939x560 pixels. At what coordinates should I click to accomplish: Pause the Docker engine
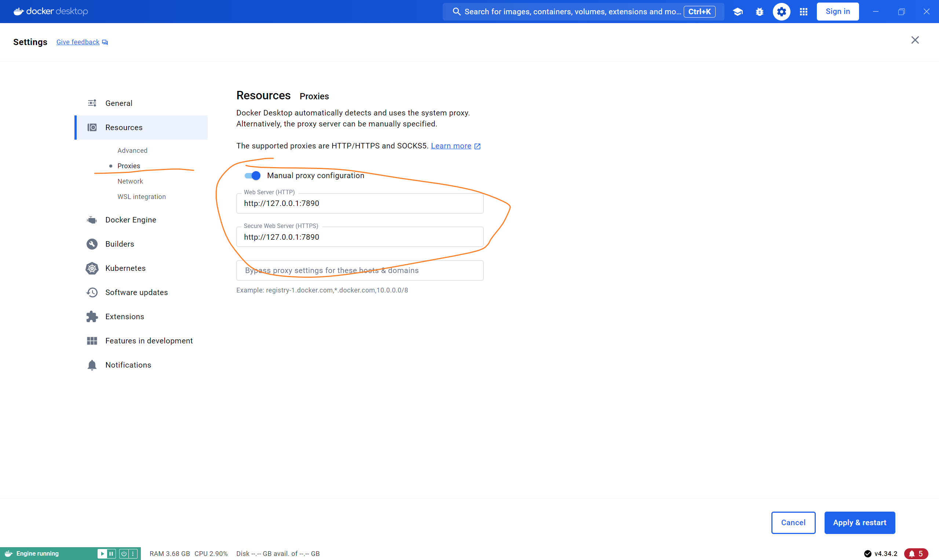[111, 553]
